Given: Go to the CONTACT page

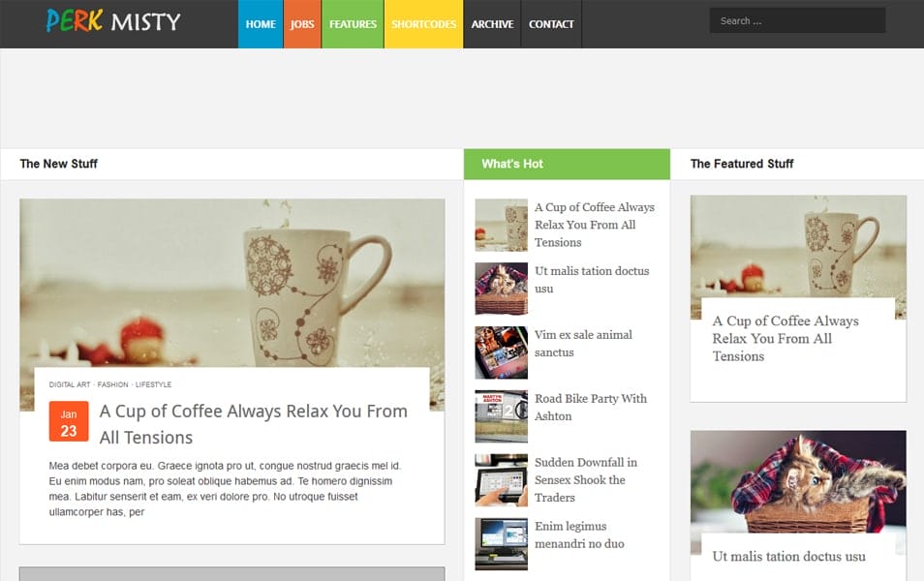Looking at the screenshot, I should (551, 23).
